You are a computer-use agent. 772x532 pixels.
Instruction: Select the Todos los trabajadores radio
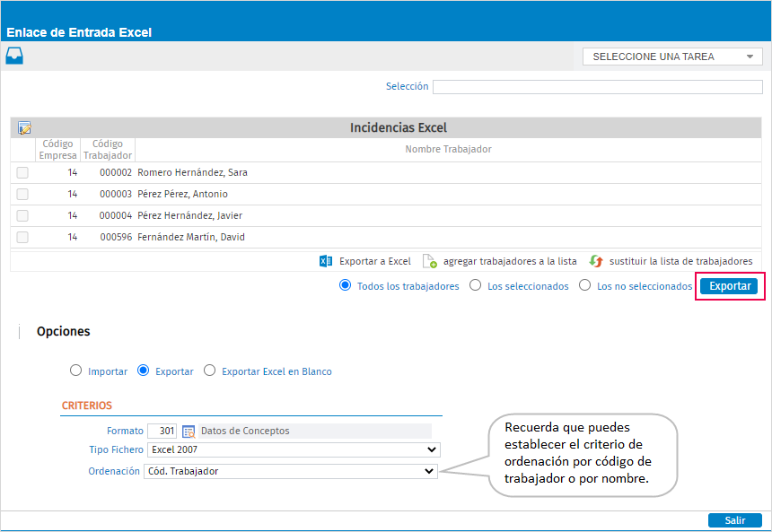pyautogui.click(x=345, y=285)
